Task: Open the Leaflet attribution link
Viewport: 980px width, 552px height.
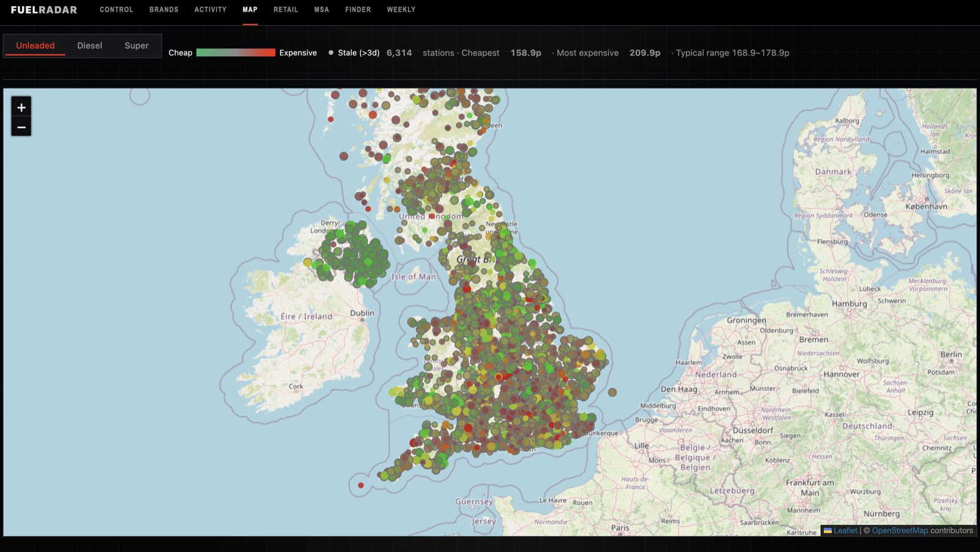Action: click(845, 531)
